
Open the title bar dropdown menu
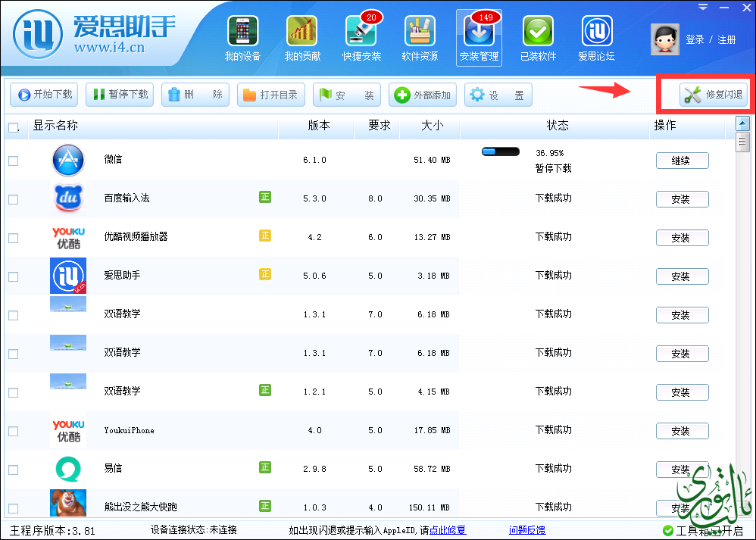coord(704,7)
